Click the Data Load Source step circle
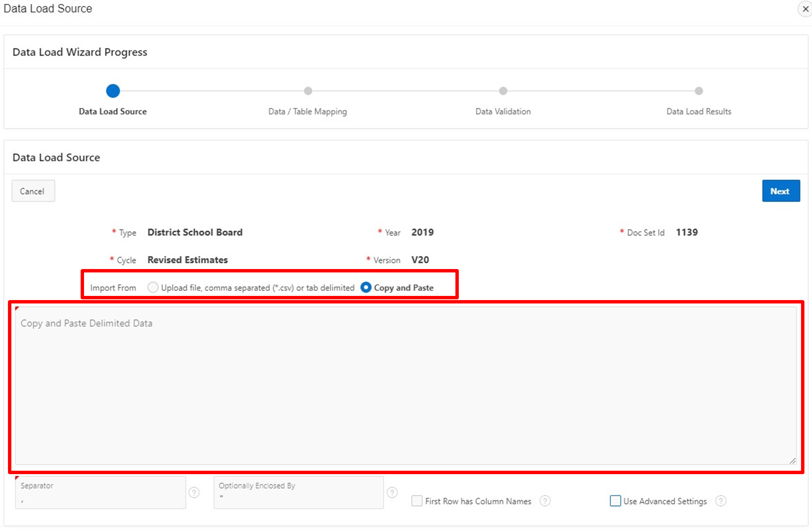This screenshot has width=812, height=529. 113,91
